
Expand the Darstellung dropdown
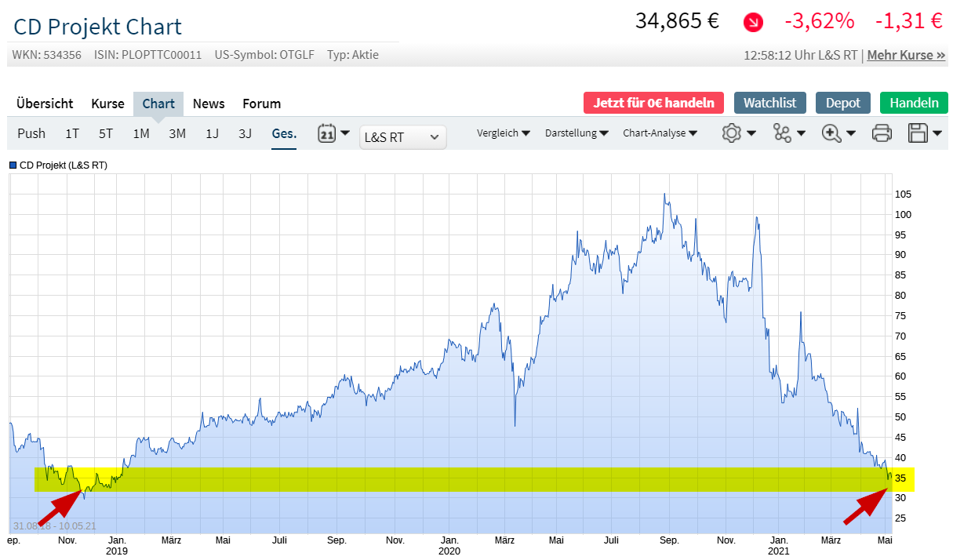pyautogui.click(x=577, y=133)
